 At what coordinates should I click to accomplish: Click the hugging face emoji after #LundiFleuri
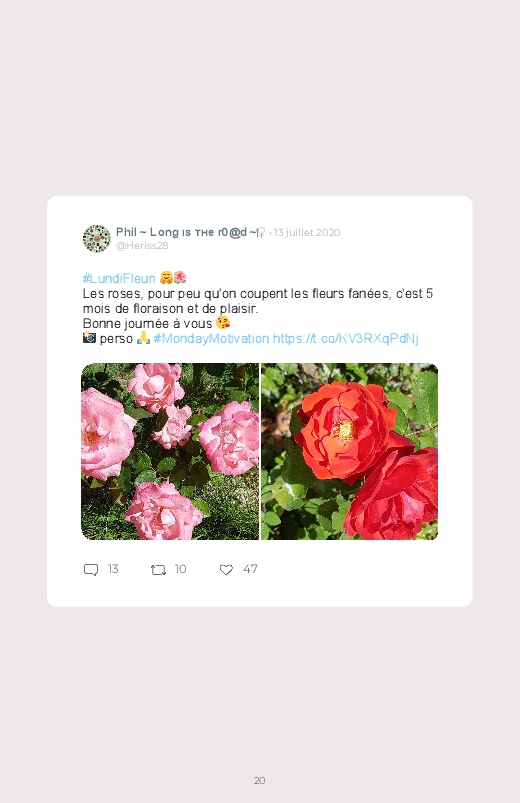[x=166, y=278]
